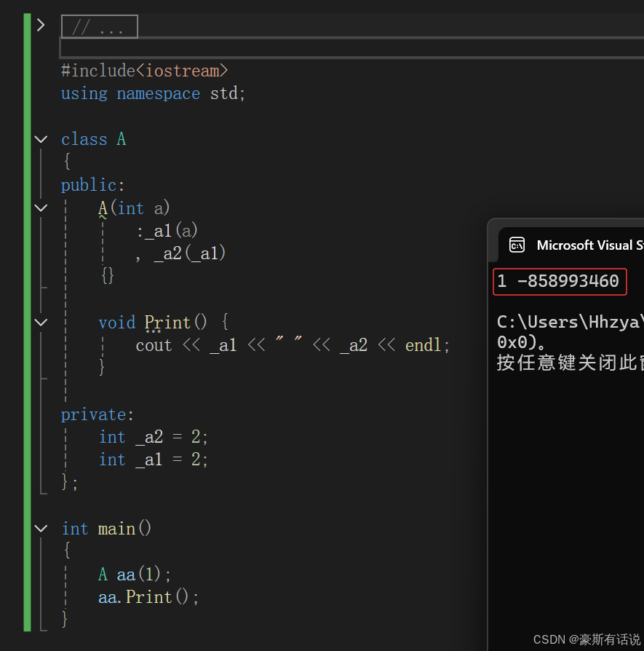Click the console output '1 -858993460'
644x651 pixels.
click(559, 281)
